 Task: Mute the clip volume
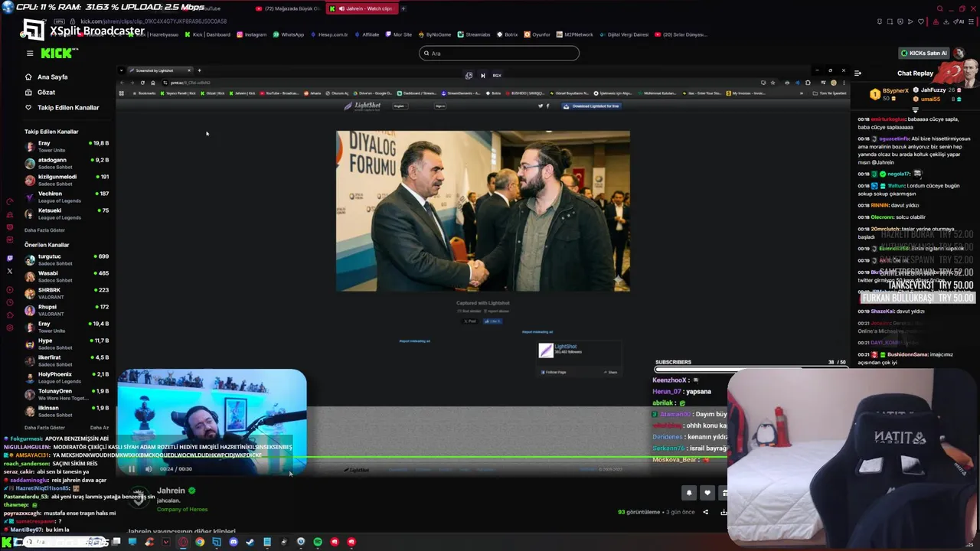pyautogui.click(x=149, y=469)
